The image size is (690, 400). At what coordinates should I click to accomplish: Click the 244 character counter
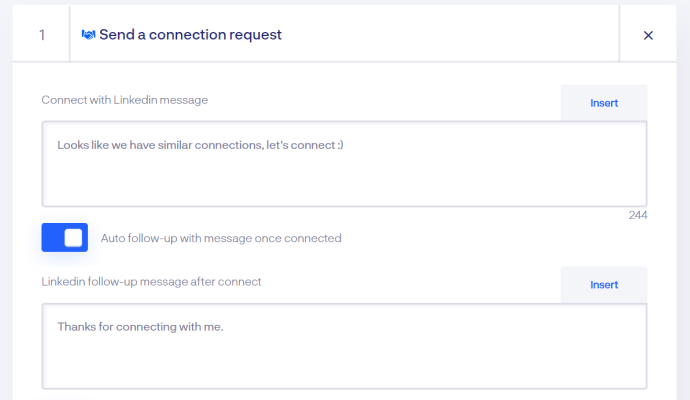coord(638,215)
